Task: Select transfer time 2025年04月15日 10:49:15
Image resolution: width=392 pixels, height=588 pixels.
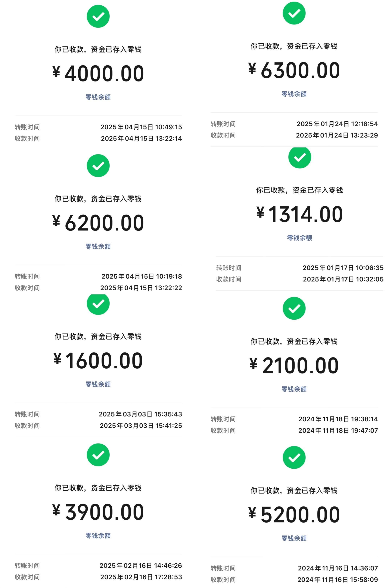Action: pyautogui.click(x=141, y=127)
